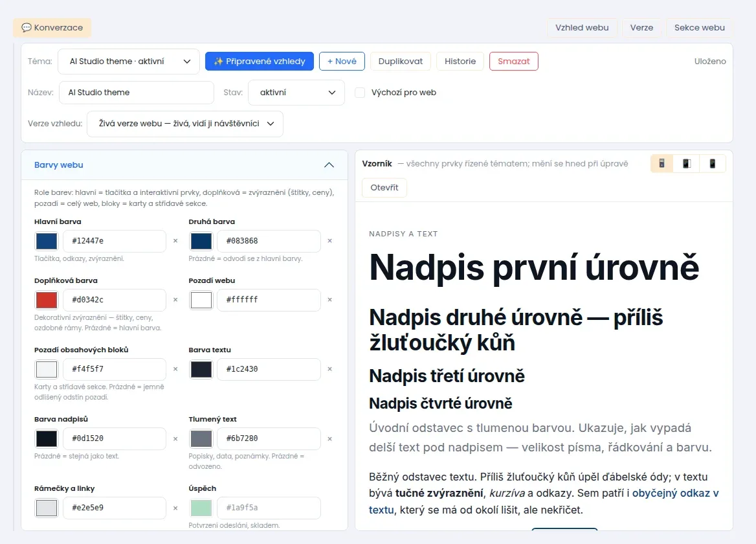
Task: Open theme Historie
Action: (460, 62)
